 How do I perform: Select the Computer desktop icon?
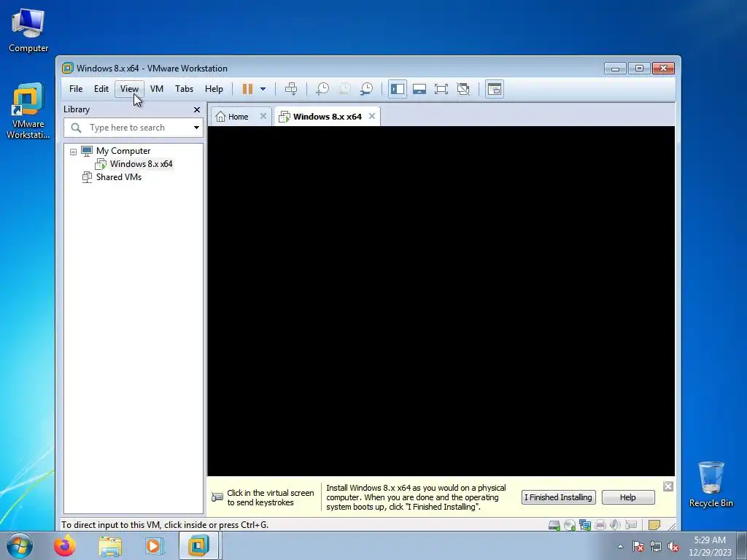coord(28,31)
